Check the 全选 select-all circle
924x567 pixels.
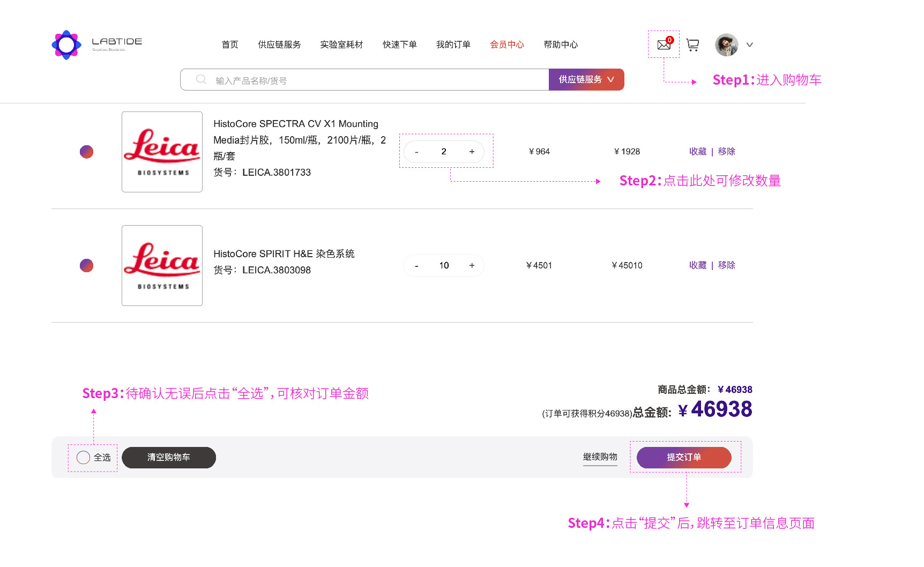point(83,457)
